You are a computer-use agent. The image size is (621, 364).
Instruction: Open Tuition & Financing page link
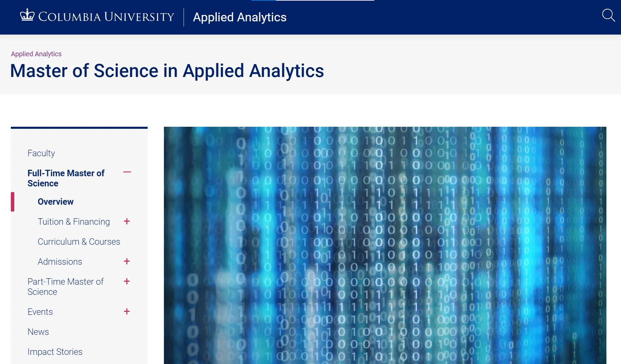[x=74, y=222]
